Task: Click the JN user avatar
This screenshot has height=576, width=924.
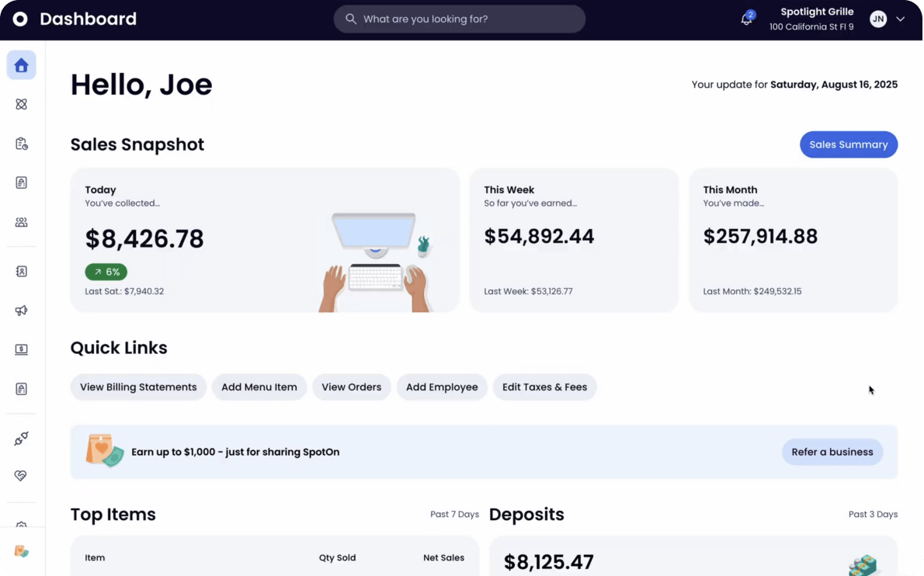Action: coord(878,19)
